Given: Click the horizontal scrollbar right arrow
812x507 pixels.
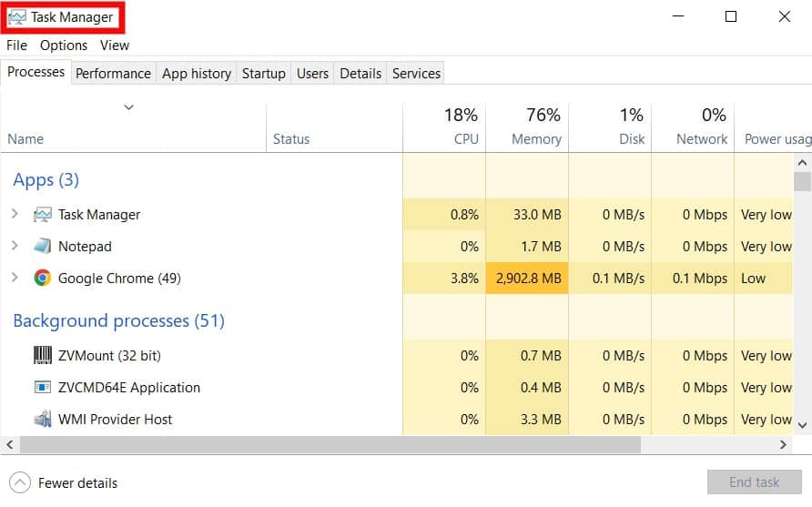Looking at the screenshot, I should pos(783,444).
